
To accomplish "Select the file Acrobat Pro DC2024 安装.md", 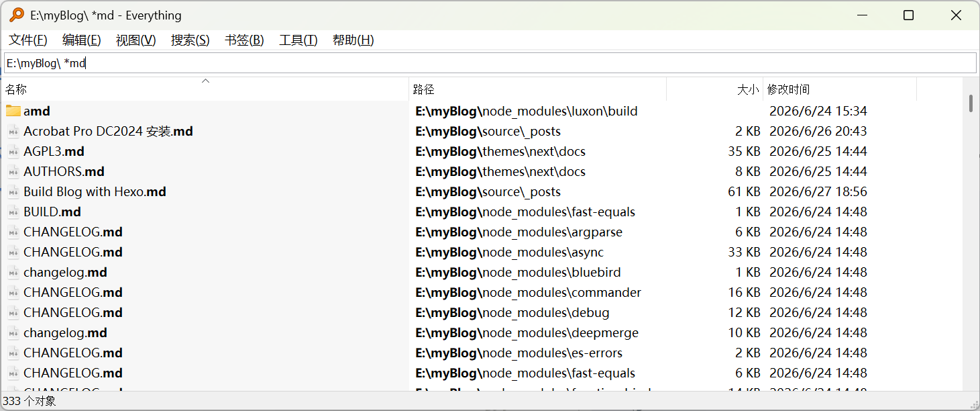I will click(108, 131).
